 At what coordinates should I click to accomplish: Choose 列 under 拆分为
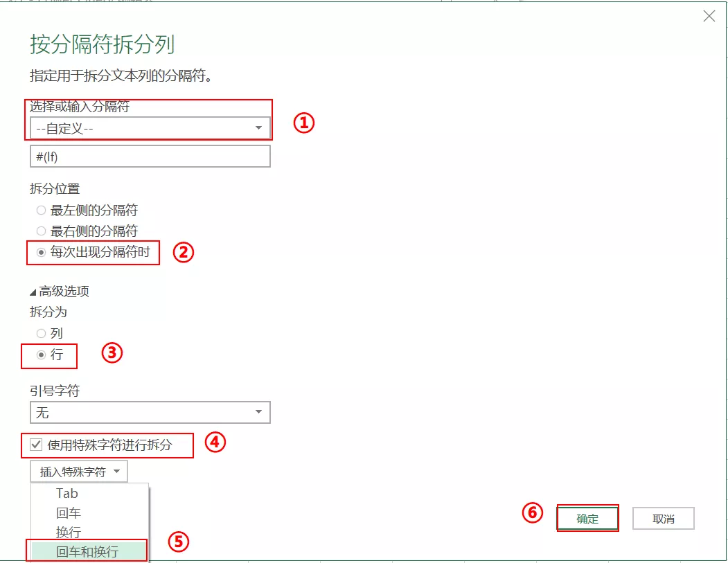(x=41, y=333)
